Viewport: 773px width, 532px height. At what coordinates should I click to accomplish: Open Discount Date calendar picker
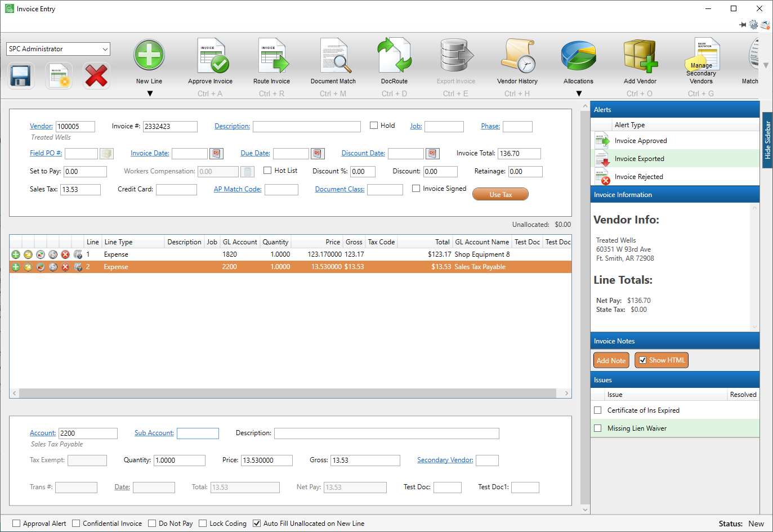[x=432, y=153]
